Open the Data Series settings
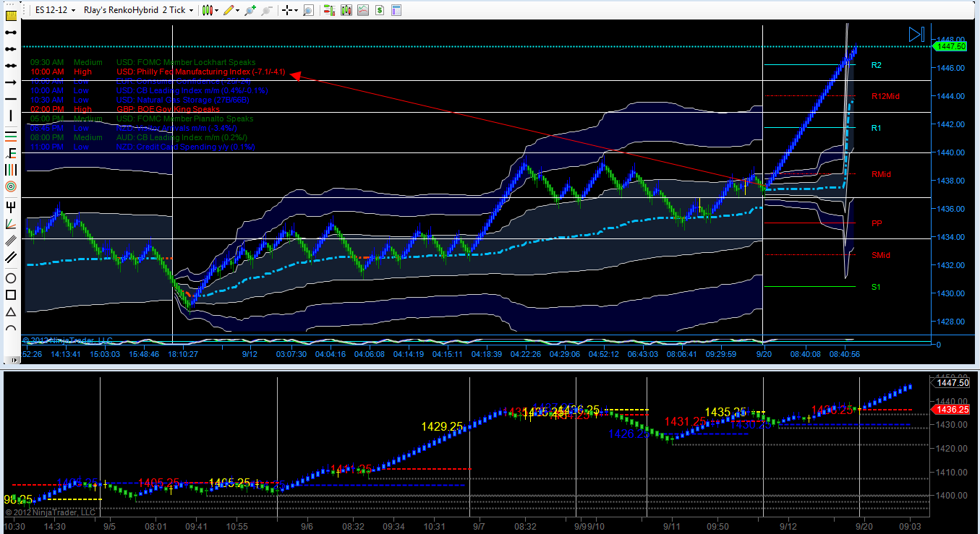 pyautogui.click(x=346, y=10)
